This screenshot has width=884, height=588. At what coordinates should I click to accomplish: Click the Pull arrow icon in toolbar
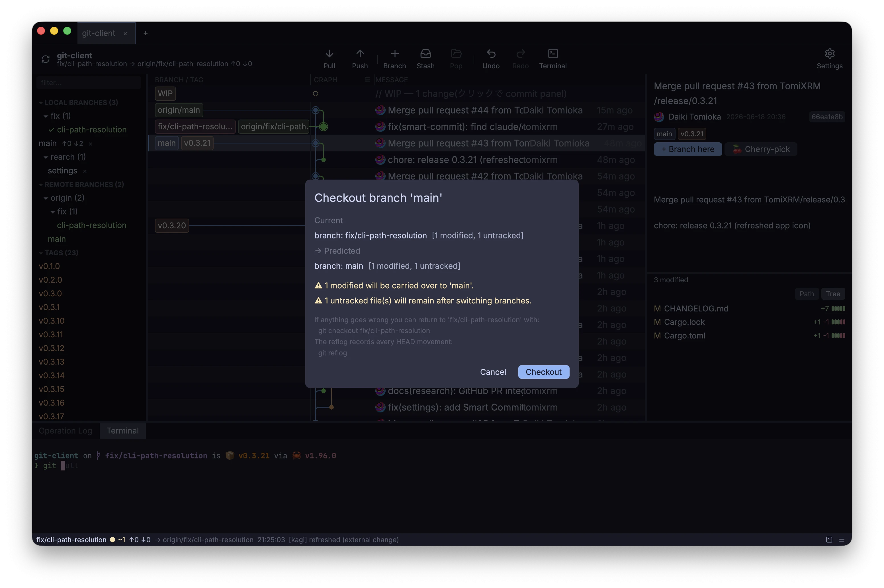(329, 54)
